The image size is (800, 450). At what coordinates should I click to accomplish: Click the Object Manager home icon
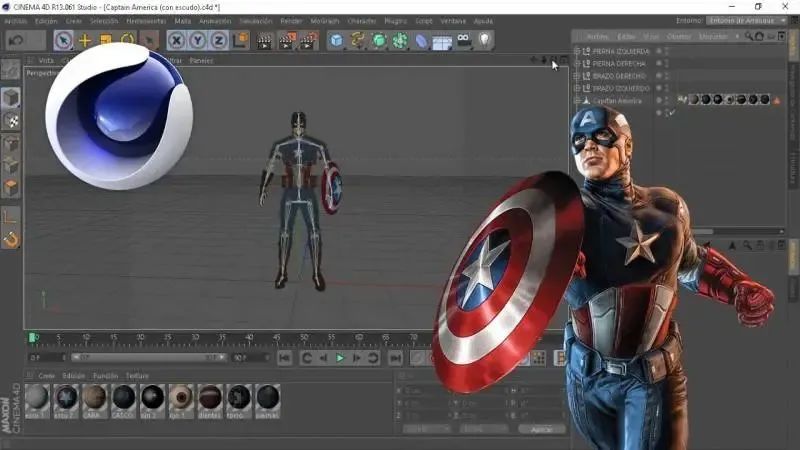(759, 36)
